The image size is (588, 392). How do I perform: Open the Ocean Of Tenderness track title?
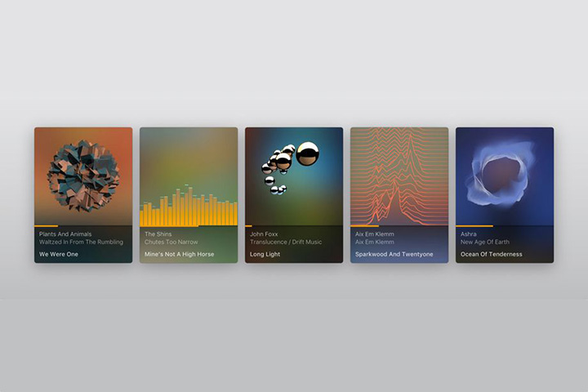492,254
